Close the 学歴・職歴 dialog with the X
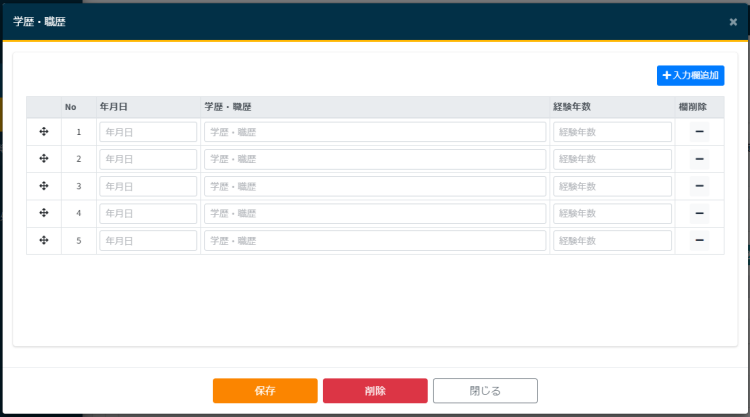The width and height of the screenshot is (750, 417). [733, 21]
